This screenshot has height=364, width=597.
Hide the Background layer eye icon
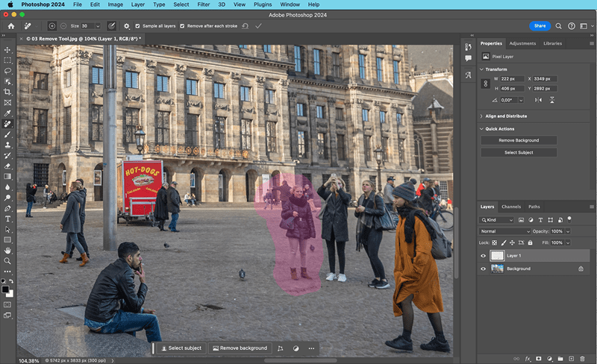click(483, 269)
